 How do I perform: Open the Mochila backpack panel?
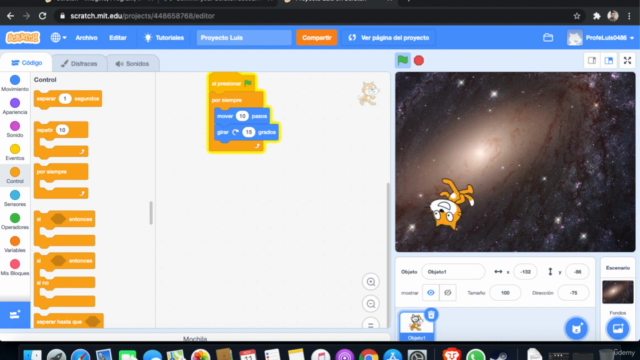(195, 339)
